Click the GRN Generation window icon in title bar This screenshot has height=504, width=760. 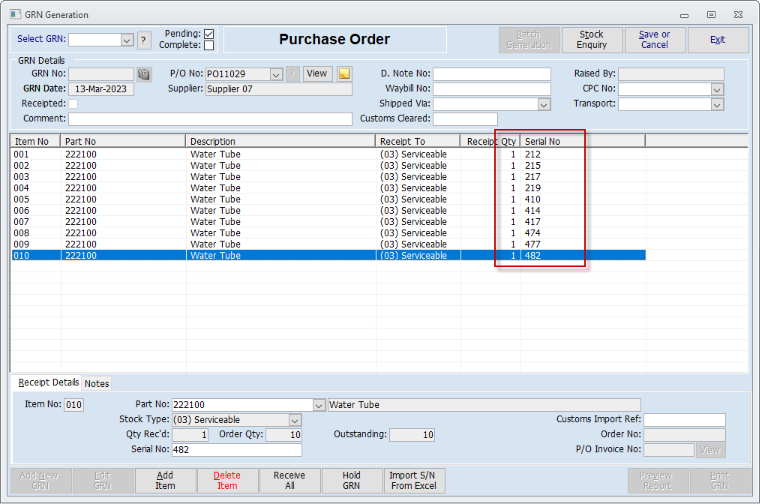point(15,15)
